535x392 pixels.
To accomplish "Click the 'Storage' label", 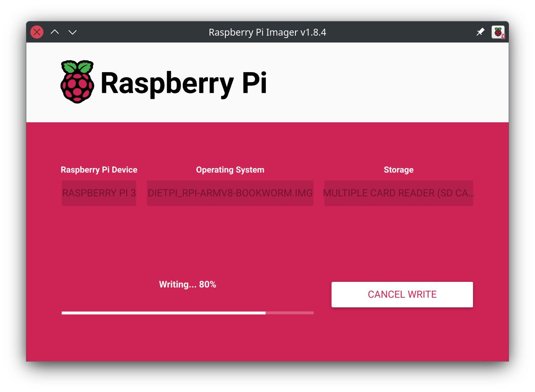I will (398, 170).
